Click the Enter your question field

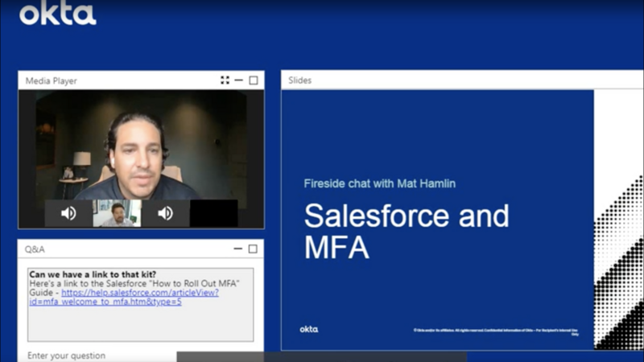[x=97, y=356]
